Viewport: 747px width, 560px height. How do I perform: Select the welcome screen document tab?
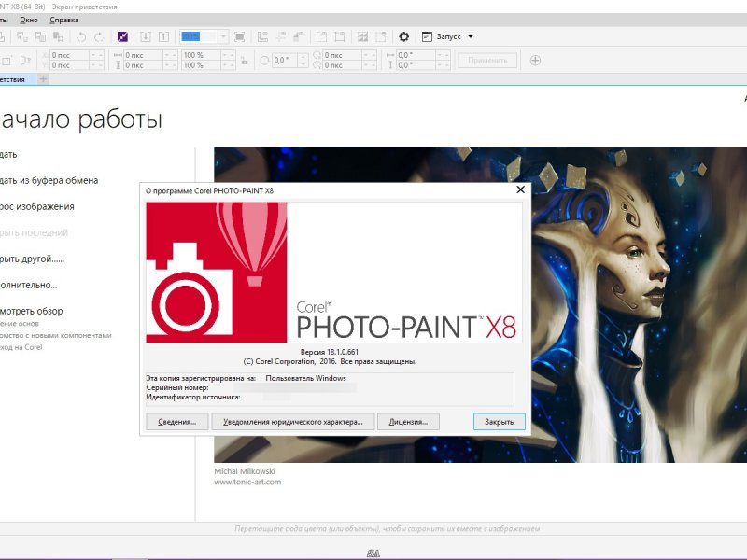tap(16, 79)
